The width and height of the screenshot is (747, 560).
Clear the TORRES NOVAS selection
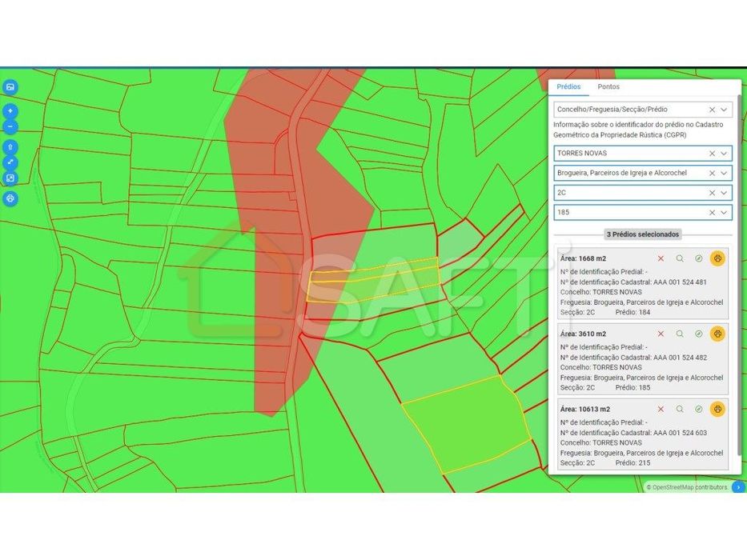pos(713,154)
